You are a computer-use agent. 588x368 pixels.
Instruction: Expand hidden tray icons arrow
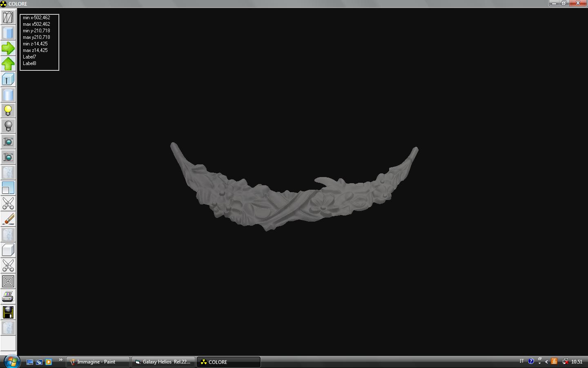click(546, 361)
